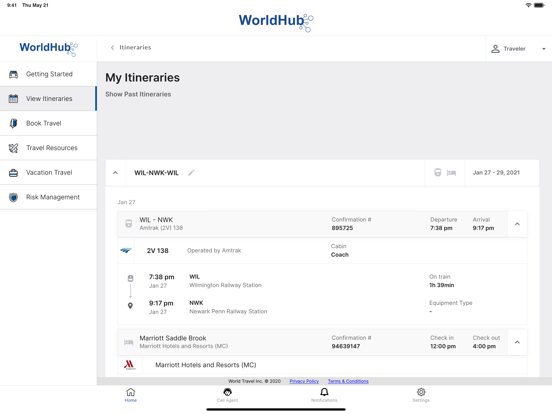Edit the WIL-NWK-WIL trip name pencil
Screen dimensions: 552x414
tap(191, 173)
